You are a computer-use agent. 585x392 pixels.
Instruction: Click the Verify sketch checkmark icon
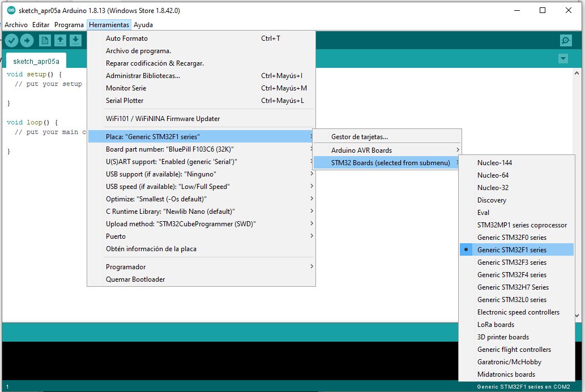coord(11,40)
